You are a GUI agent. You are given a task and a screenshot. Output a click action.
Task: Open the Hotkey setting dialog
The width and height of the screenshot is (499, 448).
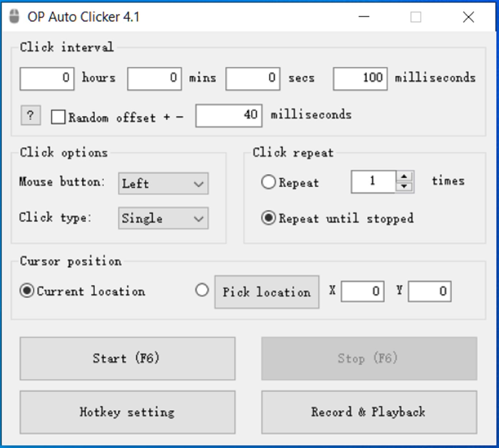click(x=127, y=412)
